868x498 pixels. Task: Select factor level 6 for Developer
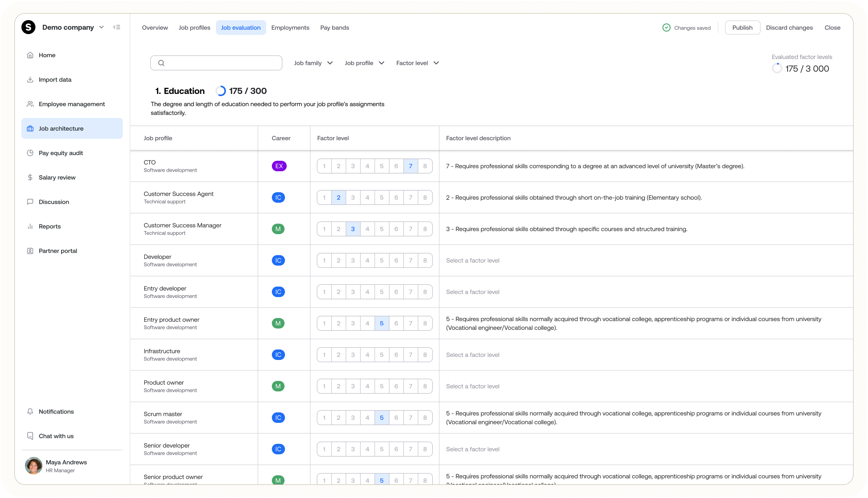pyautogui.click(x=396, y=260)
